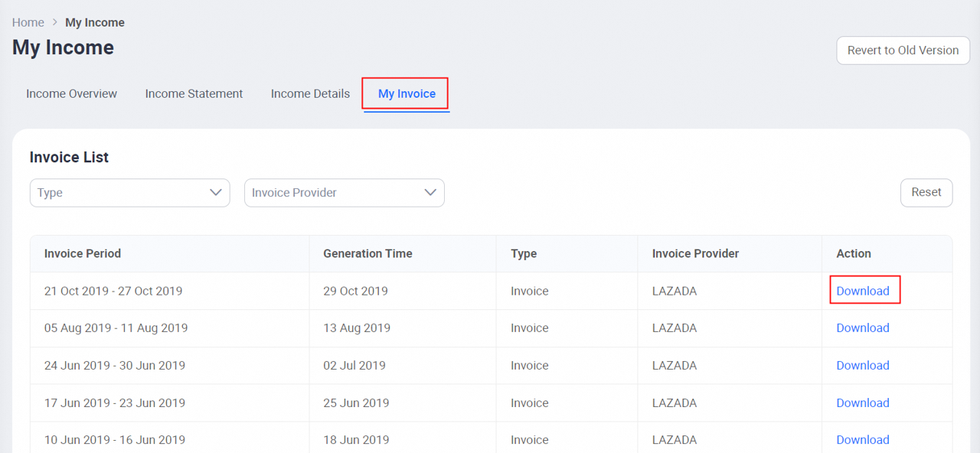Open the Invoice Provider dropdown
Image resolution: width=980 pixels, height=453 pixels.
(x=344, y=192)
